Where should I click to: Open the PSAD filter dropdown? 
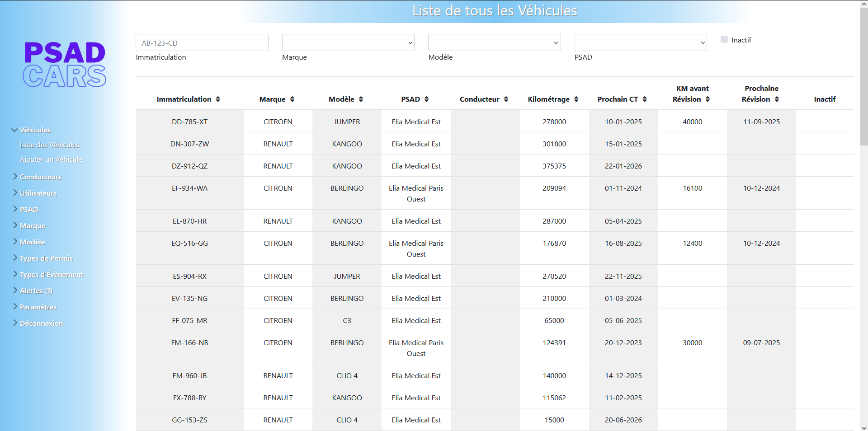click(640, 42)
